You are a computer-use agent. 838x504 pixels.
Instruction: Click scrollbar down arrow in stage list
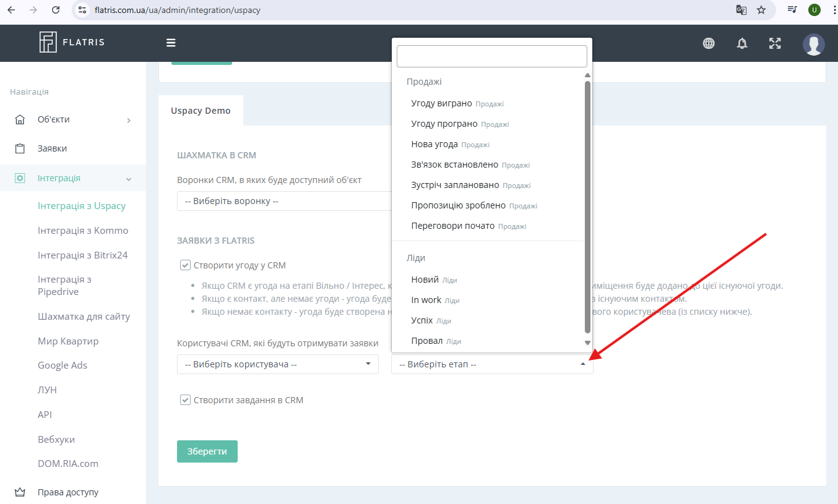click(588, 343)
